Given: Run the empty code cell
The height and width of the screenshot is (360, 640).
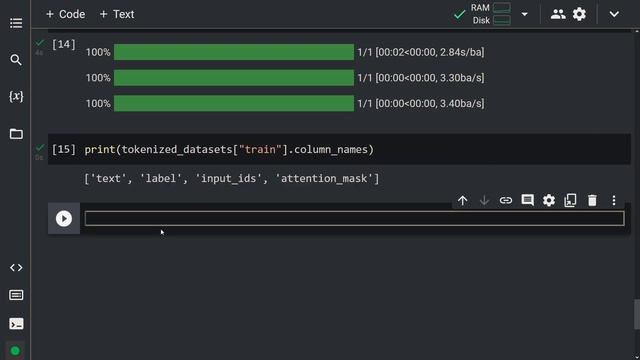Looking at the screenshot, I should tap(64, 219).
